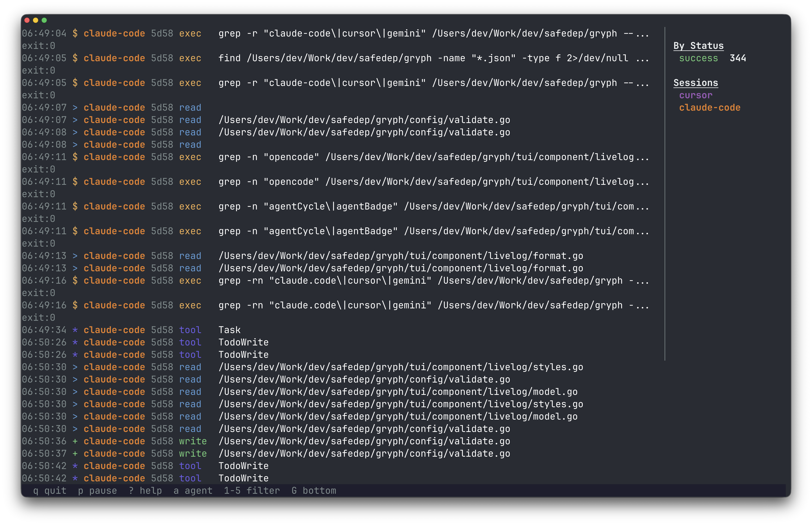The height and width of the screenshot is (525, 812).
Task: Click the write badge at 06:50:36
Action: click(x=193, y=441)
